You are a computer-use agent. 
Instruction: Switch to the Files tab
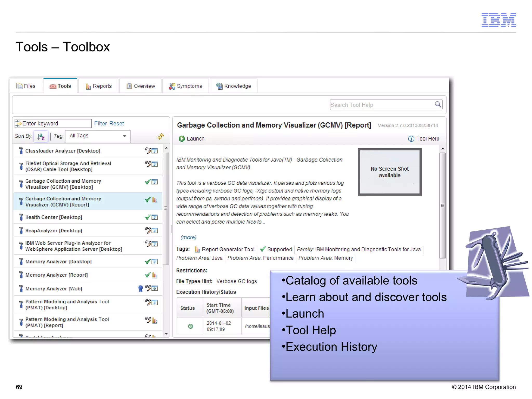(26, 86)
